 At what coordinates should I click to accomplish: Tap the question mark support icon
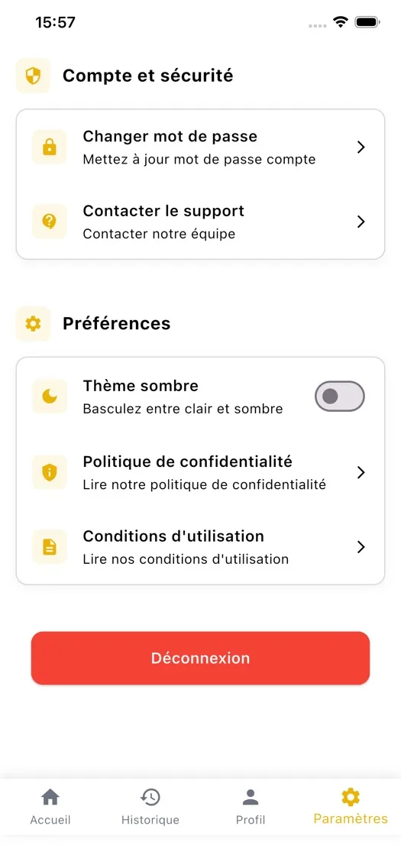tap(50, 222)
